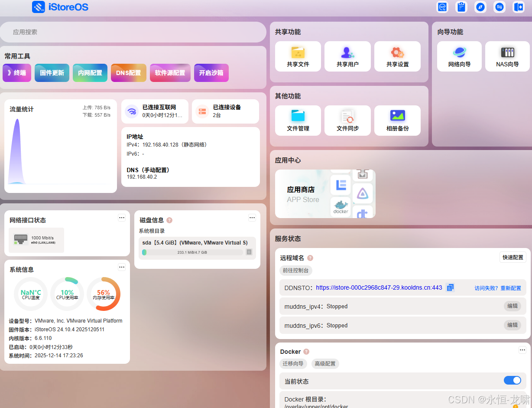Click the sda disk detail icon
Image resolution: width=532 pixels, height=408 pixels.
[249, 252]
